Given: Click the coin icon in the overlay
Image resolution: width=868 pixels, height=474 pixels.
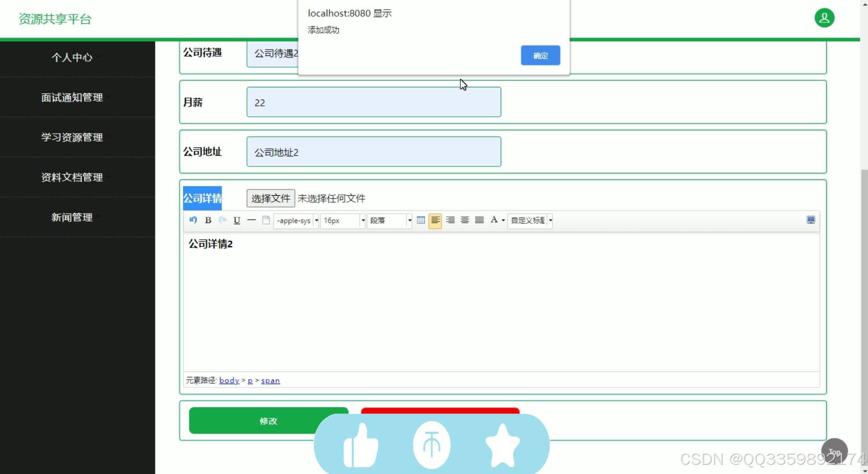Looking at the screenshot, I should pos(432,445).
